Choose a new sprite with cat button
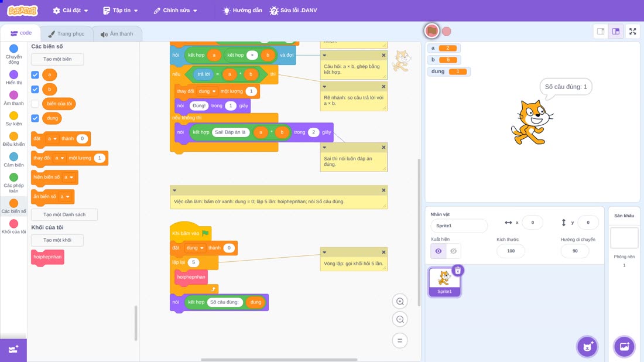The width and height of the screenshot is (644, 362). point(587,346)
